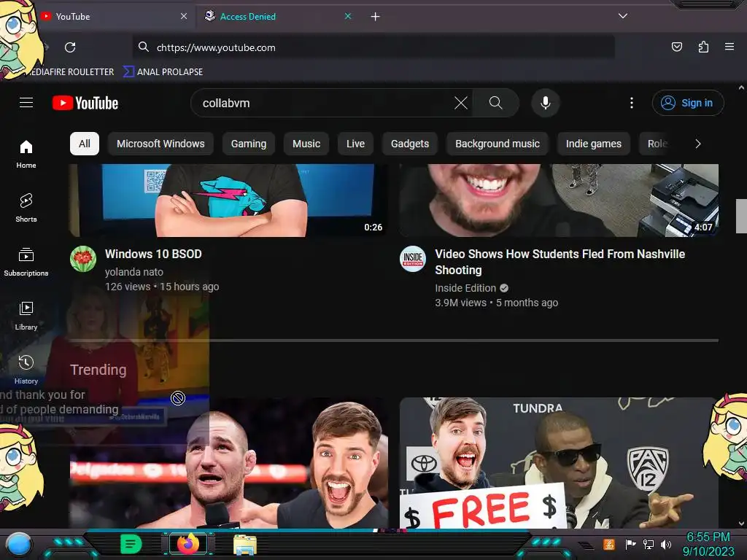Start voice search with microphone icon
The image size is (747, 560).
pos(546,103)
